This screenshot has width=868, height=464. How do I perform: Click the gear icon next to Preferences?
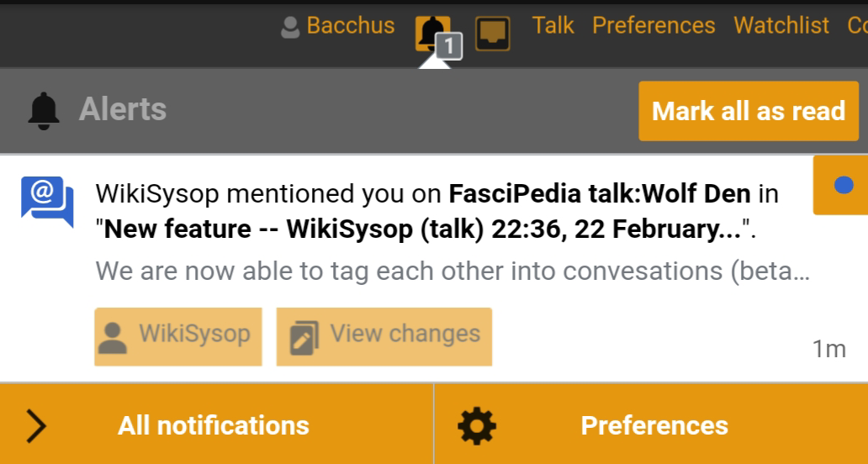[x=477, y=425]
